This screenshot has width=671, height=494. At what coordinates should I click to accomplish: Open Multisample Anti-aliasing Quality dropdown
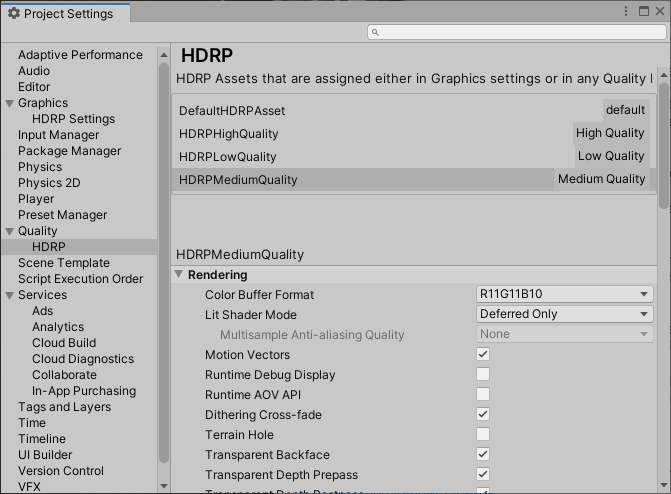tap(564, 334)
